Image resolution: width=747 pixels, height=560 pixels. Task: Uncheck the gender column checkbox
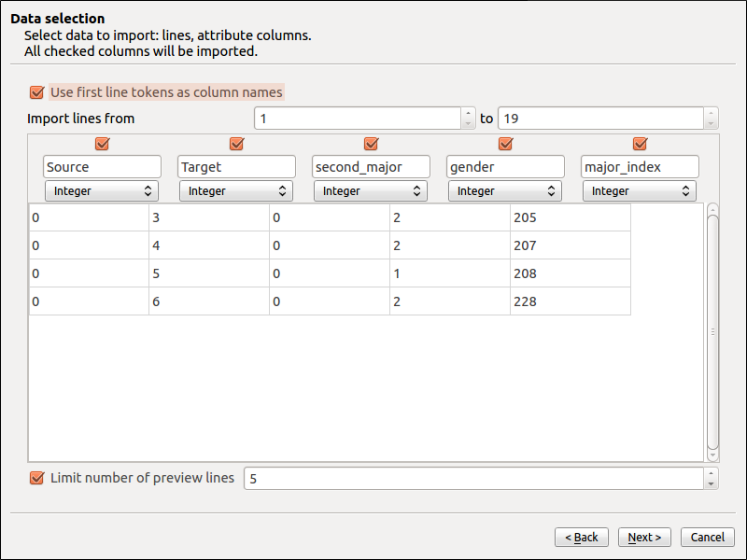click(505, 144)
